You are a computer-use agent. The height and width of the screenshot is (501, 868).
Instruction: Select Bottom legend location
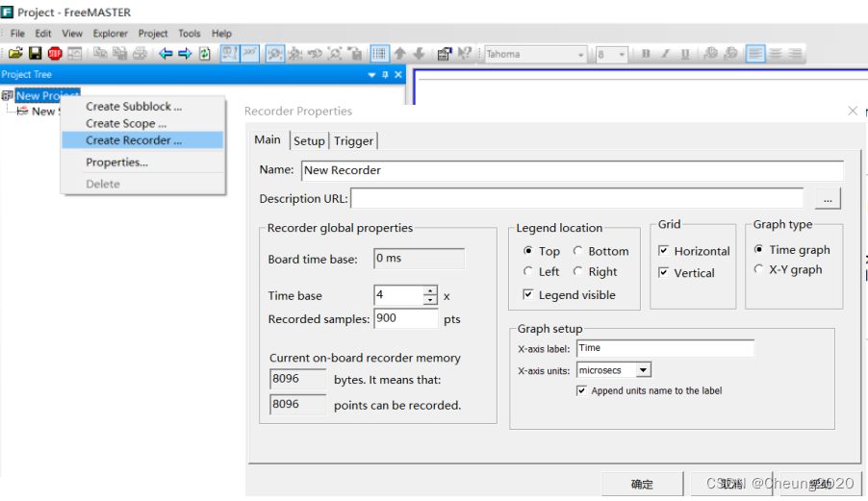pyautogui.click(x=578, y=251)
